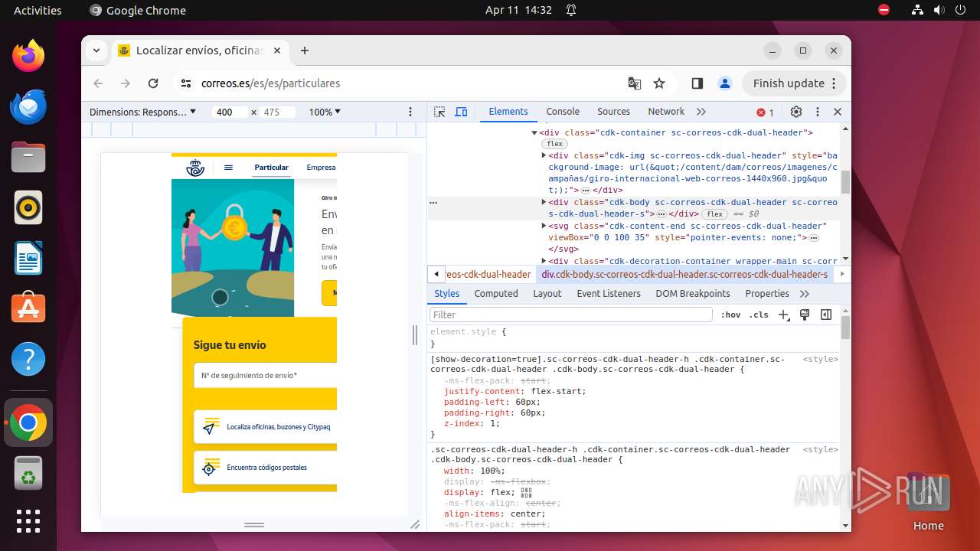Image resolution: width=980 pixels, height=551 pixels.
Task: Open the Dimensions Responsive dropdown
Action: click(142, 112)
